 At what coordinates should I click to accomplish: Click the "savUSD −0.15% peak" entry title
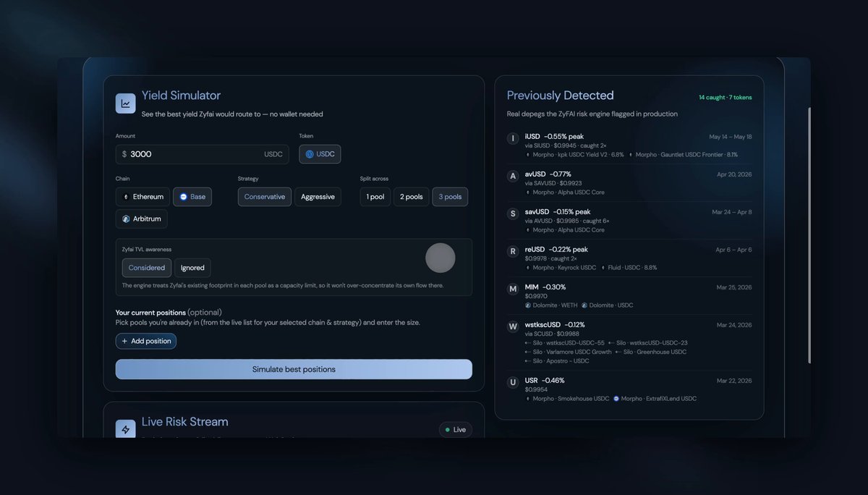point(558,211)
